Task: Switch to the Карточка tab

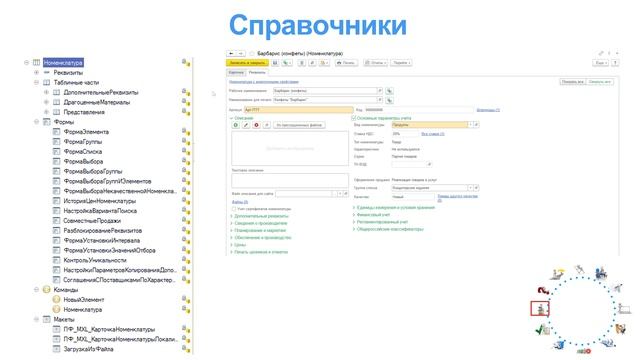Action: click(x=236, y=72)
